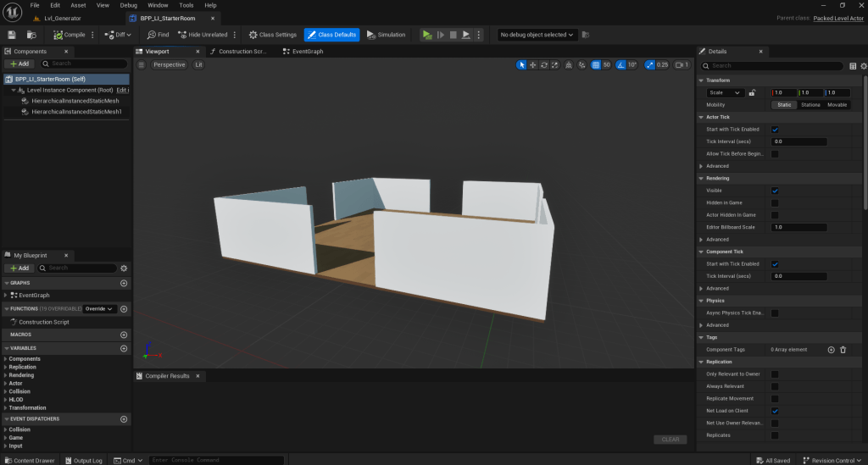Uncheck the Visible checkbox under Rendering
This screenshot has width=868, height=465.
pos(775,191)
